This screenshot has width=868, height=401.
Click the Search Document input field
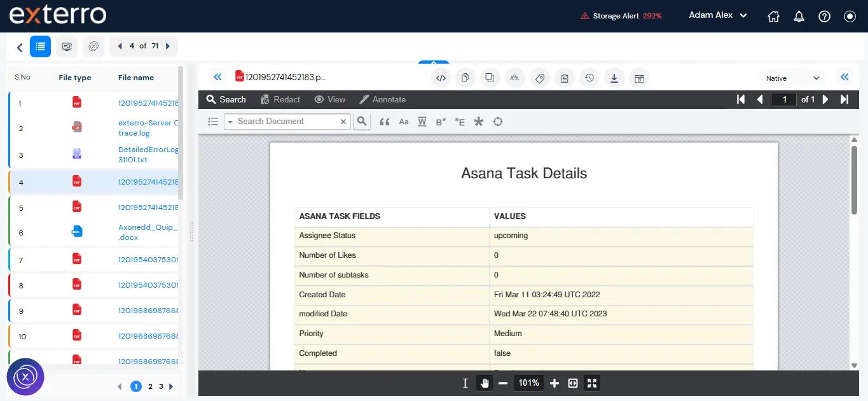[x=286, y=122]
